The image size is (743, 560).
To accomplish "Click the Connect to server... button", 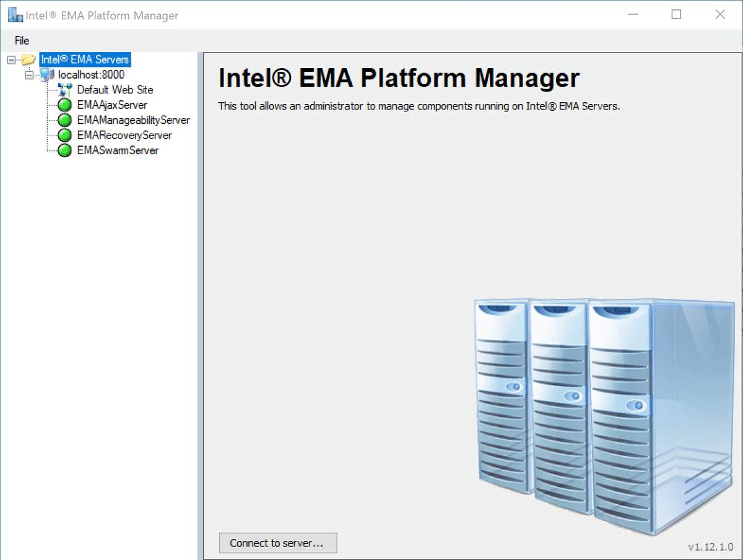I will 278,543.
